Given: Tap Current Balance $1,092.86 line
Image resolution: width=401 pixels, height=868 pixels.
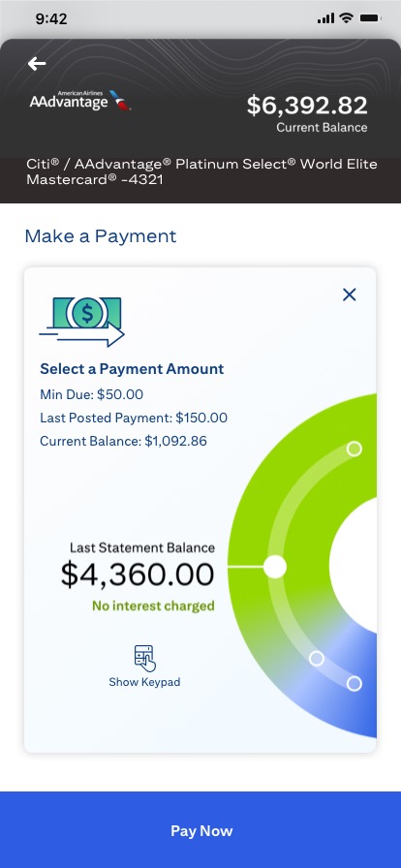Looking at the screenshot, I should (123, 441).
